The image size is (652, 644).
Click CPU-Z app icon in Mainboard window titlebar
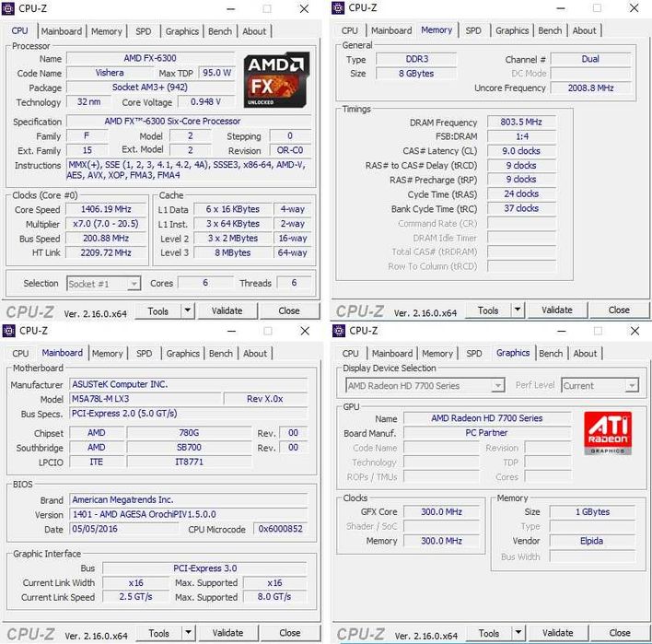[8, 331]
